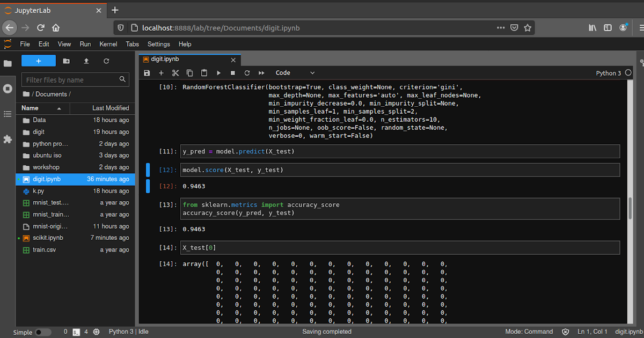Save the notebook with the toolbar disk icon
This screenshot has height=338, width=644.
point(147,73)
